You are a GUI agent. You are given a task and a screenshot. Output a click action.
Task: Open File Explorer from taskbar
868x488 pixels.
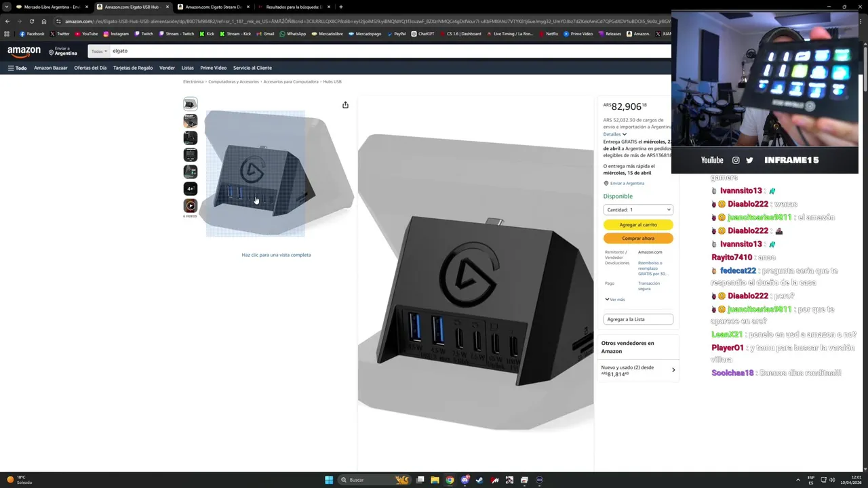coord(435,480)
